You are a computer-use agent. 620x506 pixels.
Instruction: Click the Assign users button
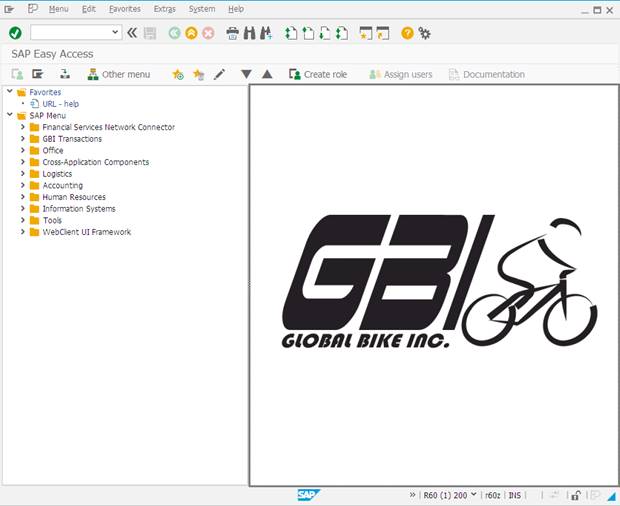tap(401, 74)
